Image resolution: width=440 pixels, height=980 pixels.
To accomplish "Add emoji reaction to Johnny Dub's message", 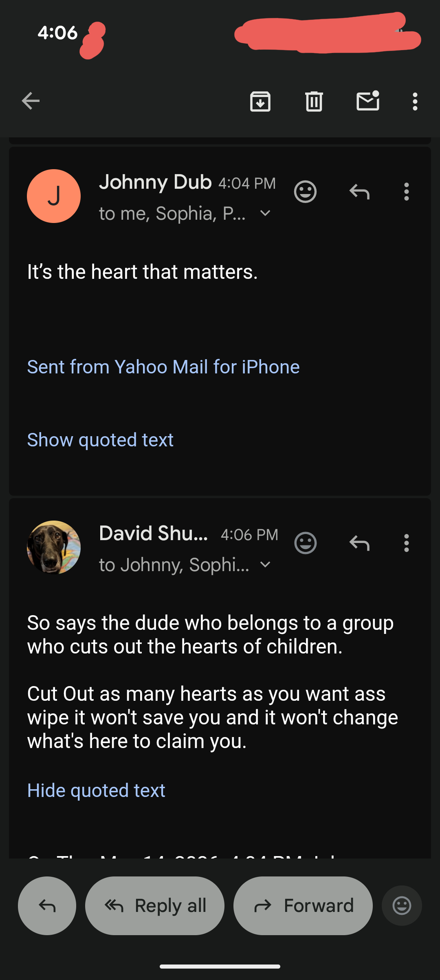I will click(305, 191).
